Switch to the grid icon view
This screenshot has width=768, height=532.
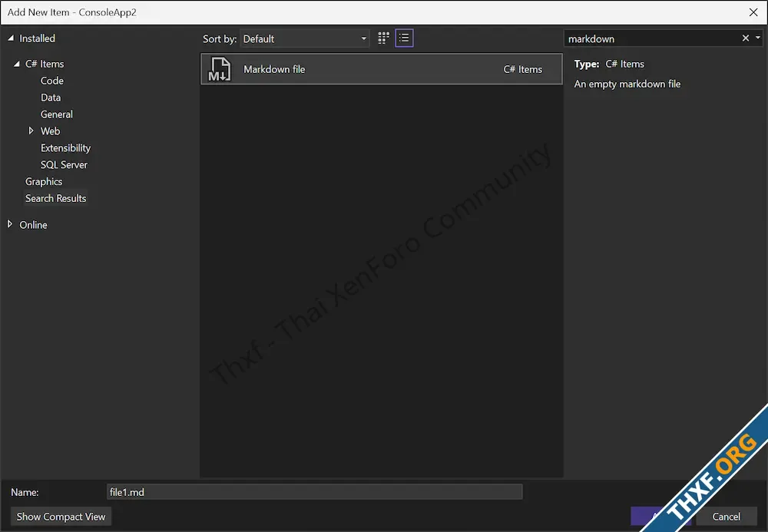(x=383, y=38)
